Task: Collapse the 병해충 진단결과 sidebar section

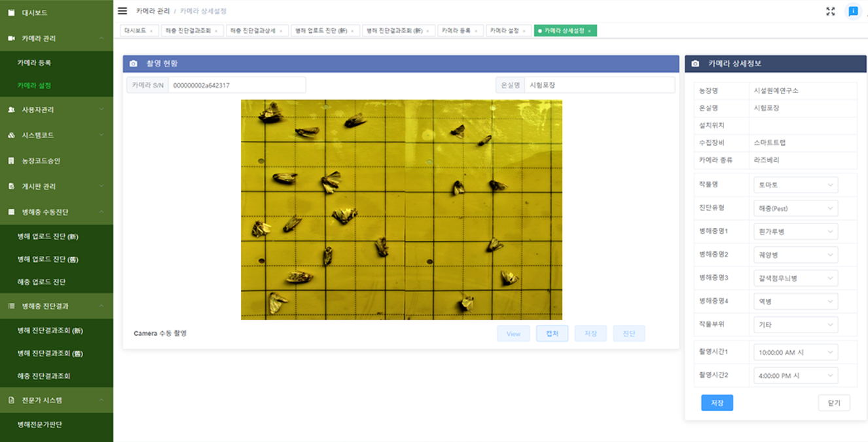Action: click(101, 306)
